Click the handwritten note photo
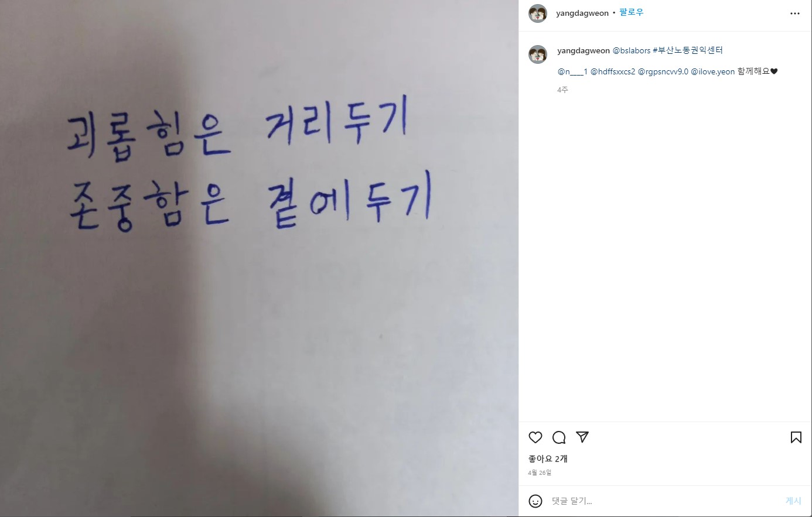Viewport: 812px width, 517px height. 259,258
